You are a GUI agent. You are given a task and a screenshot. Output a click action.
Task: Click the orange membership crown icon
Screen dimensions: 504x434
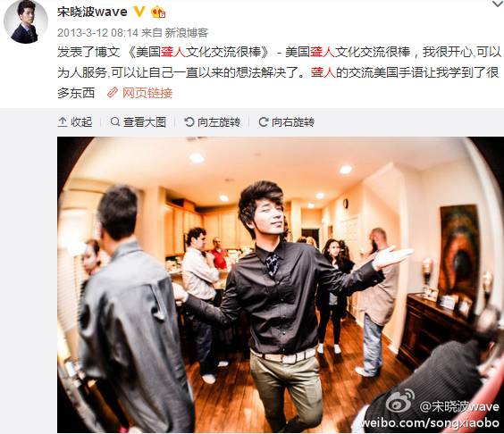(x=158, y=13)
